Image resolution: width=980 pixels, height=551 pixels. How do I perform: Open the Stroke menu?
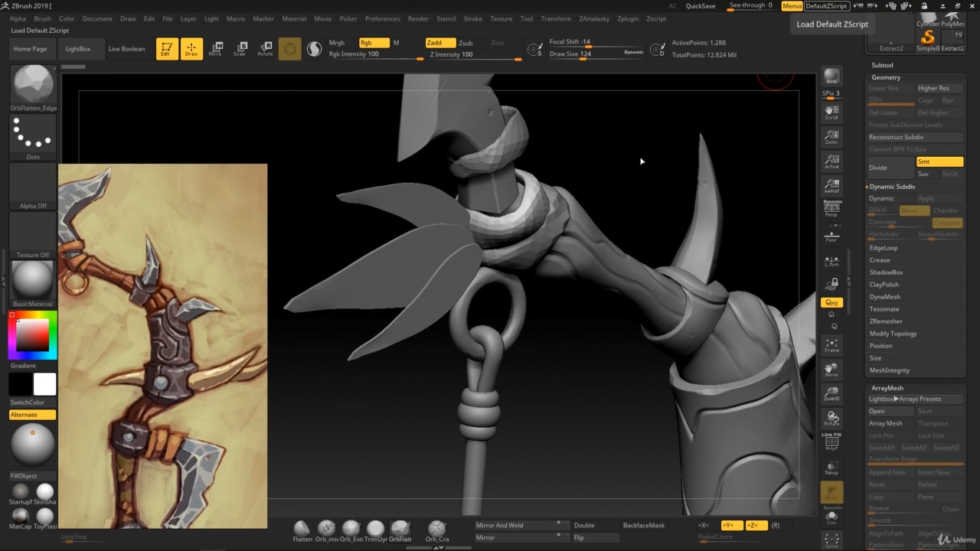coord(473,18)
